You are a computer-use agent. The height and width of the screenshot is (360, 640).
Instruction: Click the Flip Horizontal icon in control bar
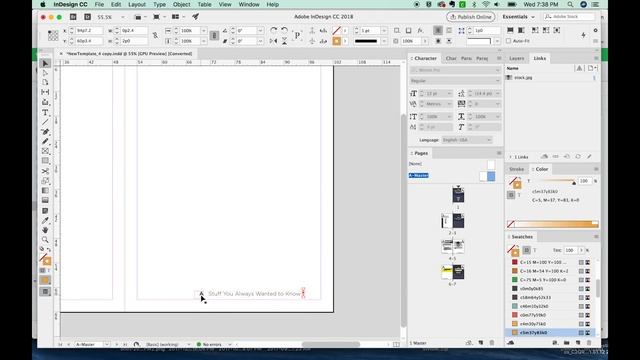pyautogui.click(x=273, y=41)
